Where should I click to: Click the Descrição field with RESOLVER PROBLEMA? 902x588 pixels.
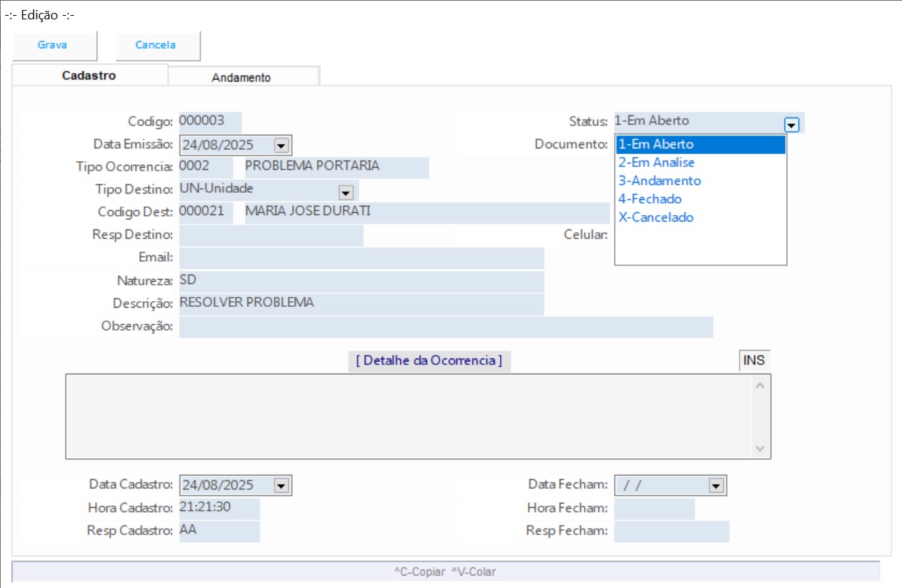pos(361,303)
